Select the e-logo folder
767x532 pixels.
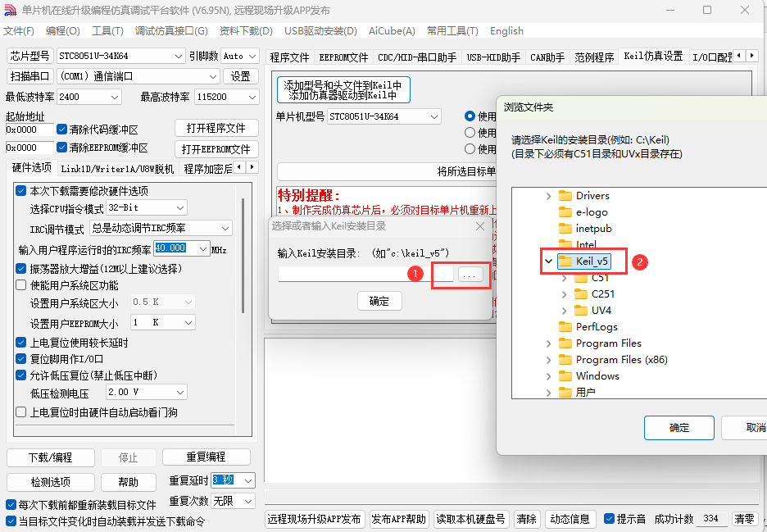pos(583,212)
